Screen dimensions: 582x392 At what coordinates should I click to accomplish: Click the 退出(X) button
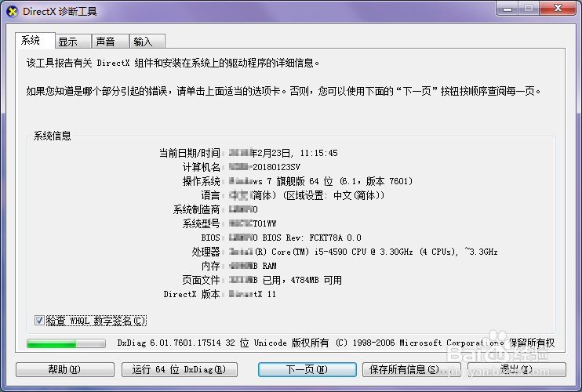click(x=516, y=369)
